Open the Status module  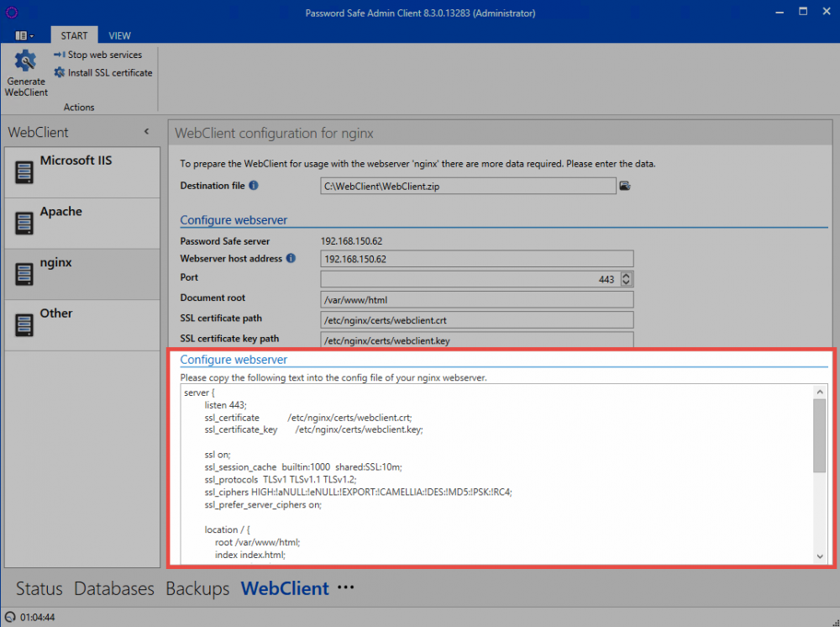[39, 588]
